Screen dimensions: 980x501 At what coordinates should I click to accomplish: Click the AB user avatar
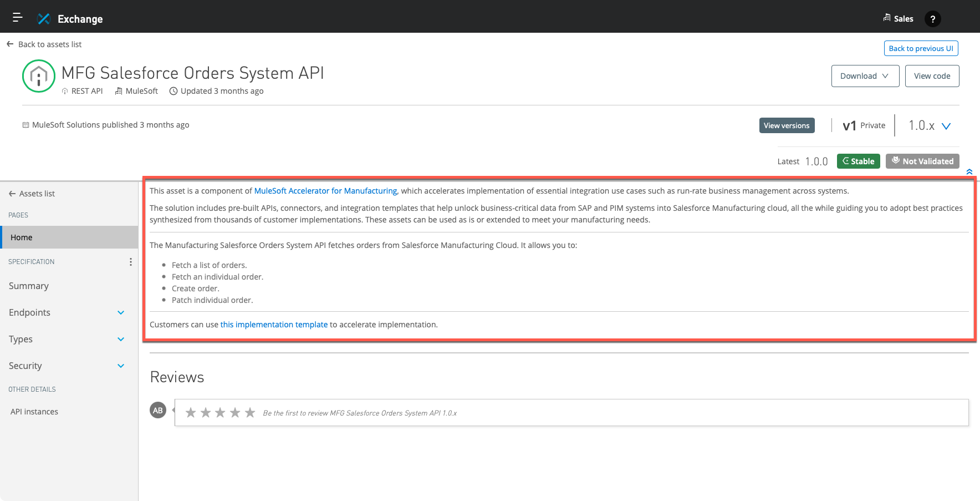[158, 410]
